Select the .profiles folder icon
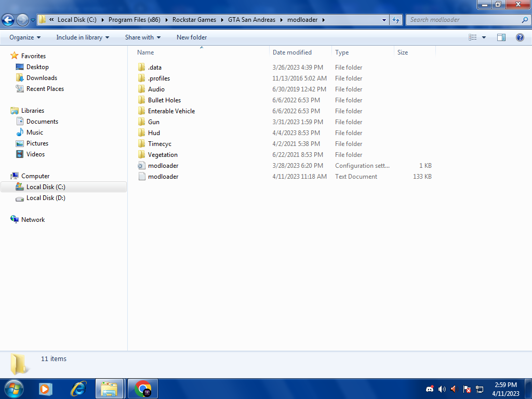The image size is (532, 399). [x=141, y=78]
